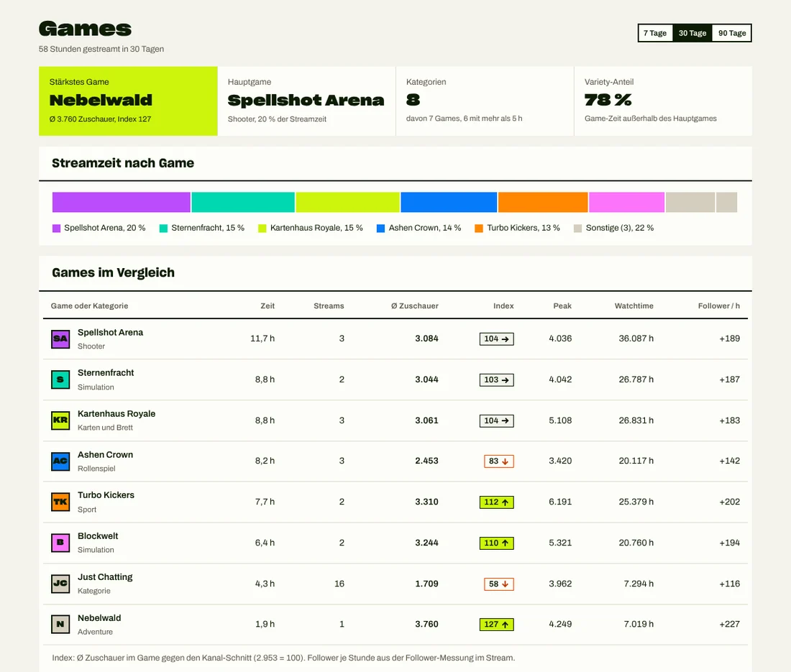Click the pink B icon for Blockwelt
The image size is (791, 672).
pos(60,543)
